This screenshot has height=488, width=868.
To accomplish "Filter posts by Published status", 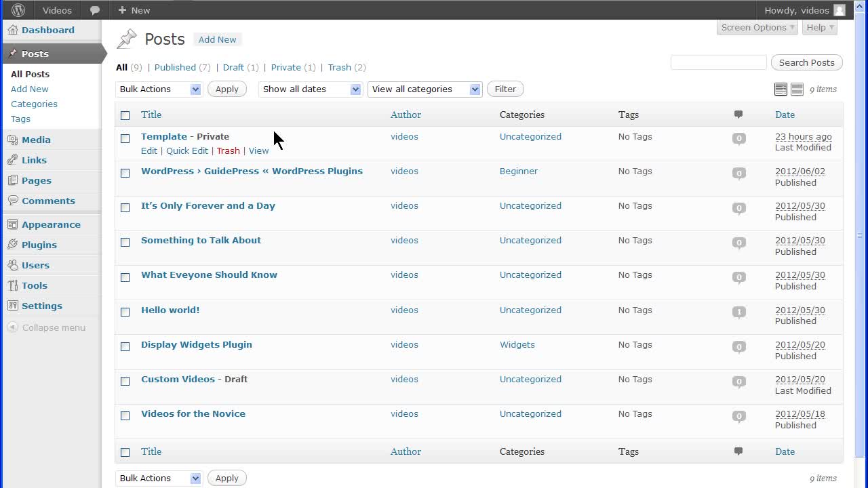I will (x=175, y=67).
